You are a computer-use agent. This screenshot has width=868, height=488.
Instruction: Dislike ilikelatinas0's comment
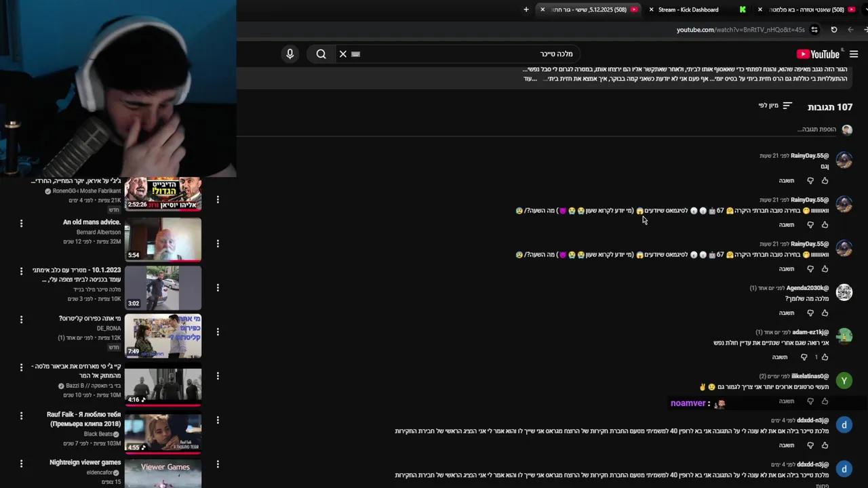(x=810, y=401)
